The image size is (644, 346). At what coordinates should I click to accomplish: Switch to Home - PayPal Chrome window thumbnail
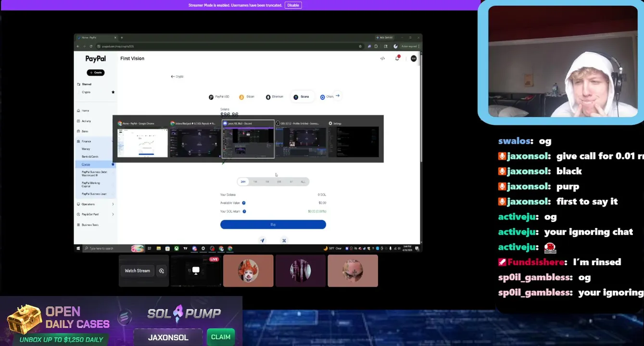143,139
